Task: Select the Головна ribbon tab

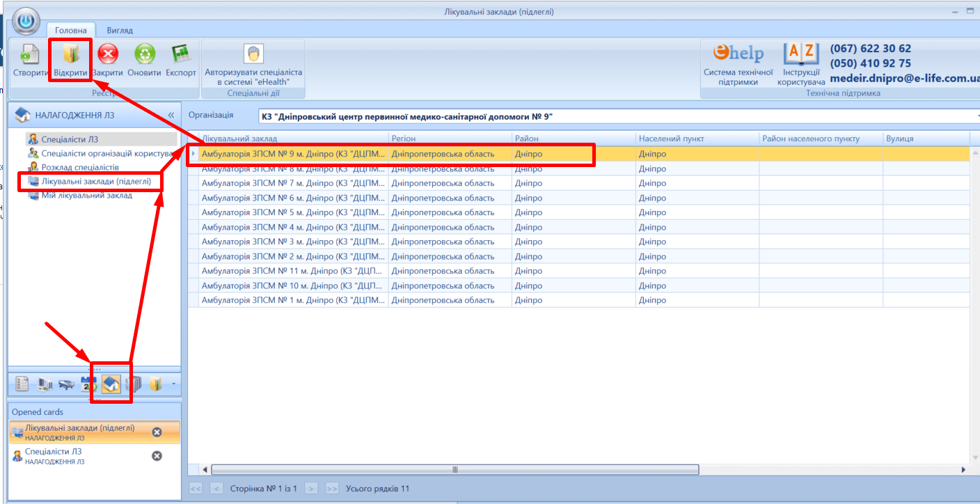Action: pos(71,31)
